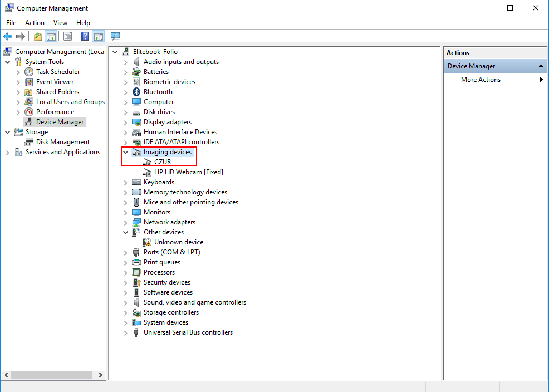Click the Universal Serial Bus controllers icon
This screenshot has height=392, width=549.
pyautogui.click(x=136, y=332)
